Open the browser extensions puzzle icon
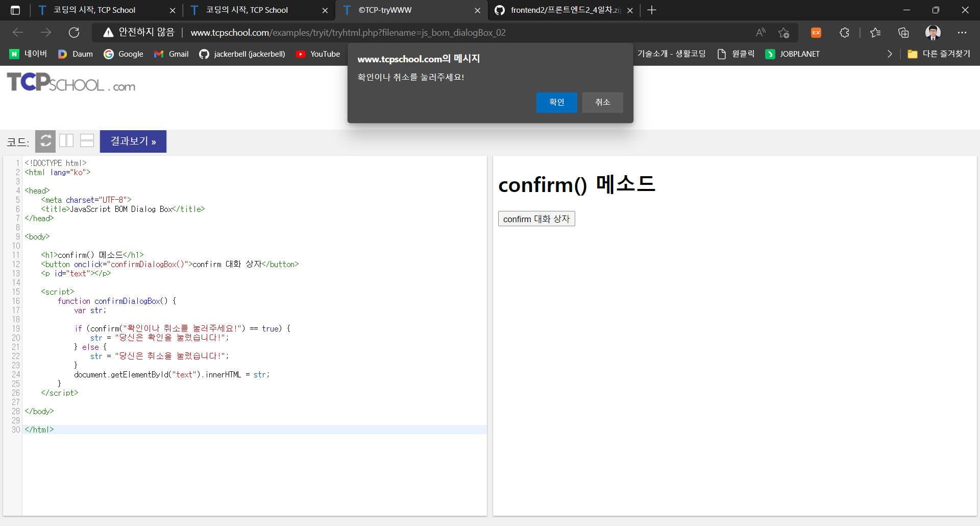This screenshot has height=526, width=980. tap(844, 33)
